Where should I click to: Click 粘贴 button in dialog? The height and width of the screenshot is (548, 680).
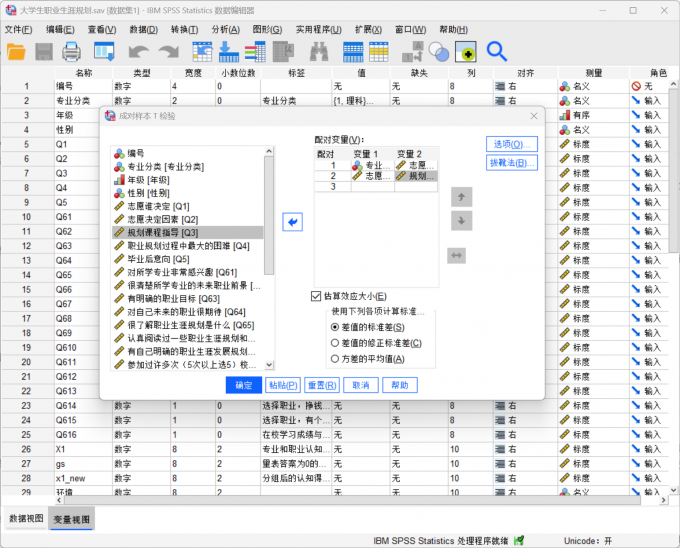tap(283, 385)
